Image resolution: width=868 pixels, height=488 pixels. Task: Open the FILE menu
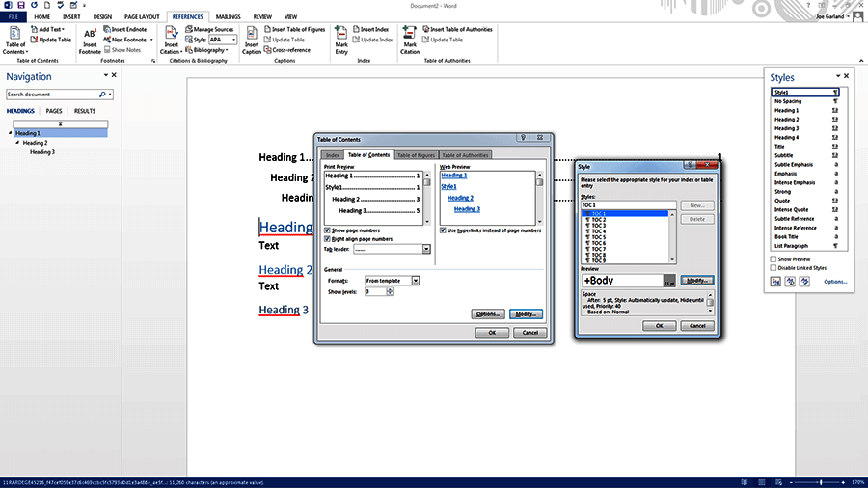click(14, 17)
